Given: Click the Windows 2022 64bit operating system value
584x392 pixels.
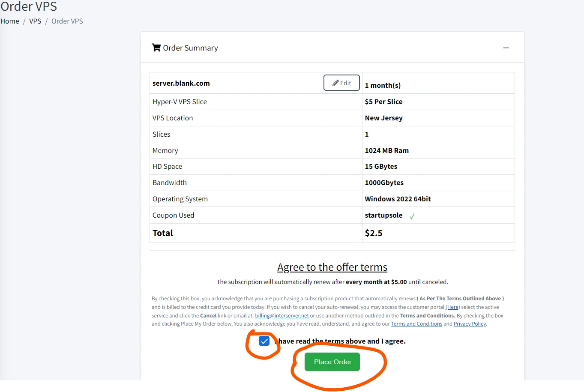Looking at the screenshot, I should tap(398, 199).
